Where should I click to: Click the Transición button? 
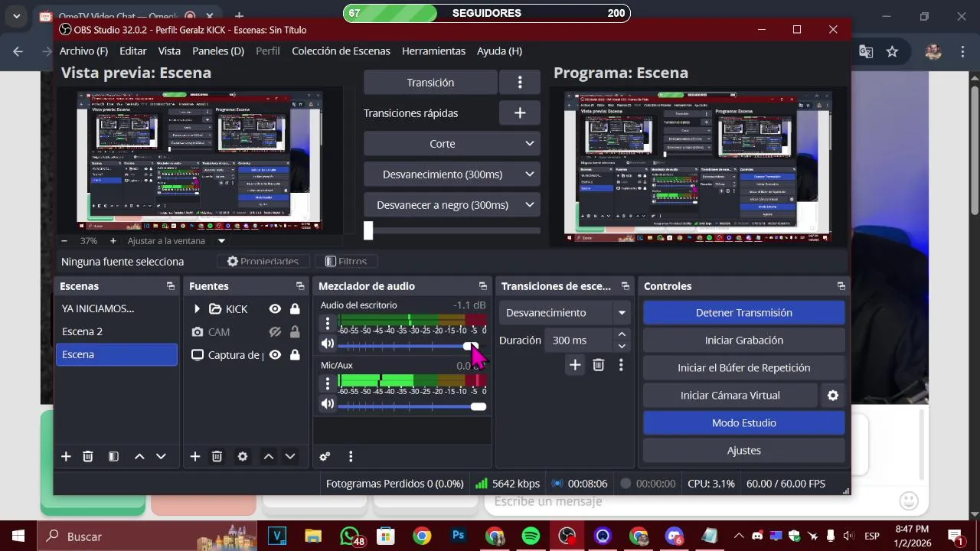point(430,82)
